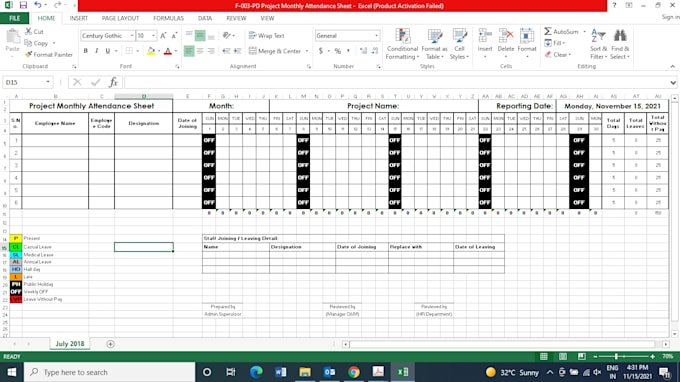The height and width of the screenshot is (382, 680).
Task: Apply Accounting Number Format dollar icon
Action: (320, 51)
